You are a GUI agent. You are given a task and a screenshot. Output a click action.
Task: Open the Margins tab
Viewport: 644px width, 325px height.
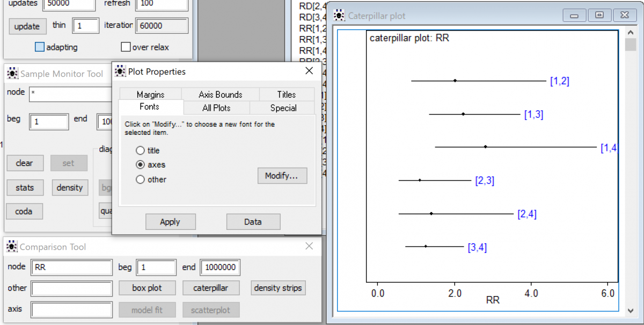[150, 94]
